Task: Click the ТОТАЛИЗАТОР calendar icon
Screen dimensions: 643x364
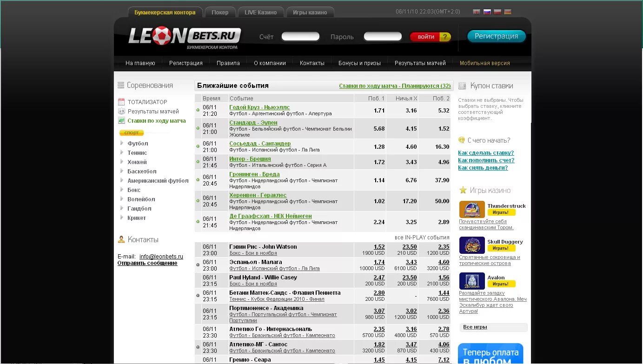Action: tap(121, 102)
